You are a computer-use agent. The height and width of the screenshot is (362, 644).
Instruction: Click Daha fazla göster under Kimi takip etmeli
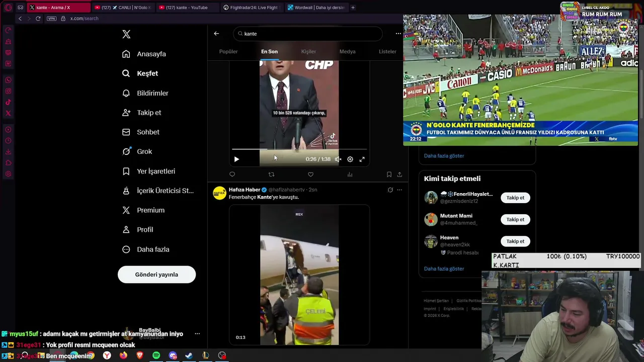point(444,268)
